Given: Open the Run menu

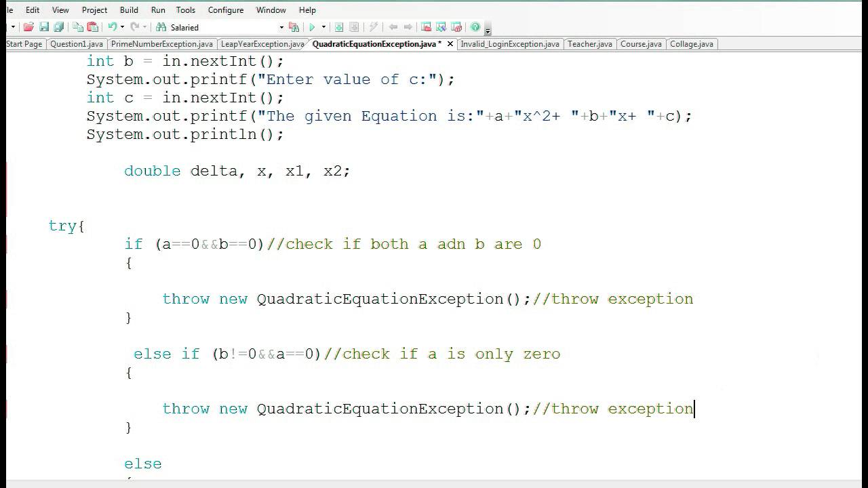Looking at the screenshot, I should click(158, 9).
